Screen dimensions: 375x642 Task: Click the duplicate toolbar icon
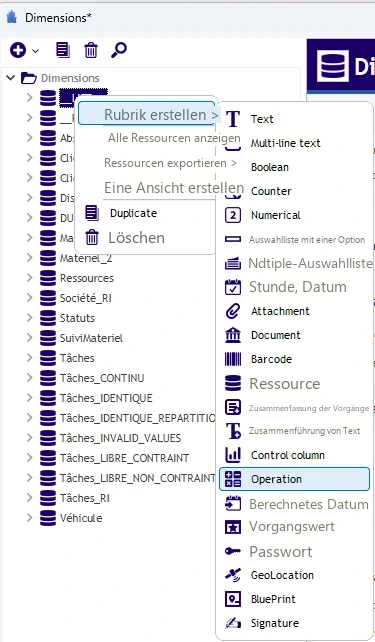tap(63, 50)
